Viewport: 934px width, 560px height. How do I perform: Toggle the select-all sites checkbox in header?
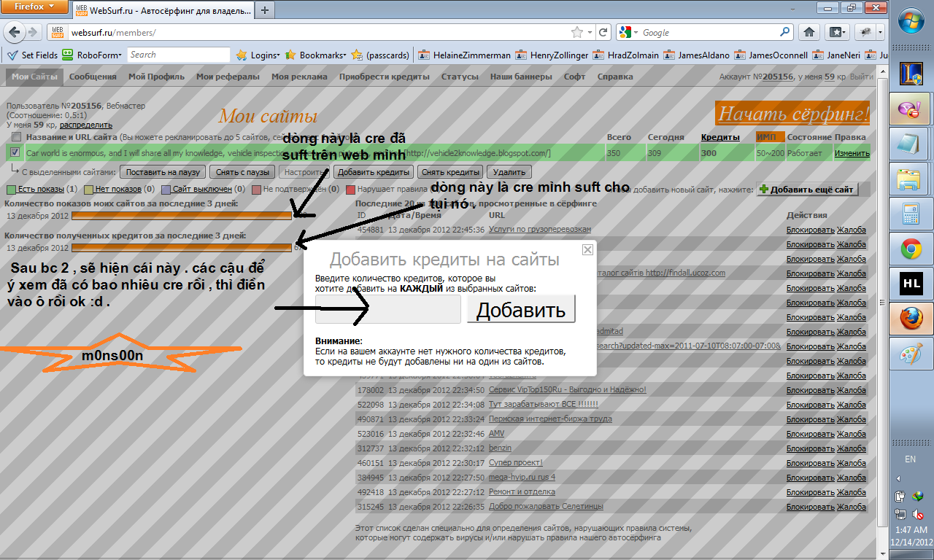tap(16, 137)
